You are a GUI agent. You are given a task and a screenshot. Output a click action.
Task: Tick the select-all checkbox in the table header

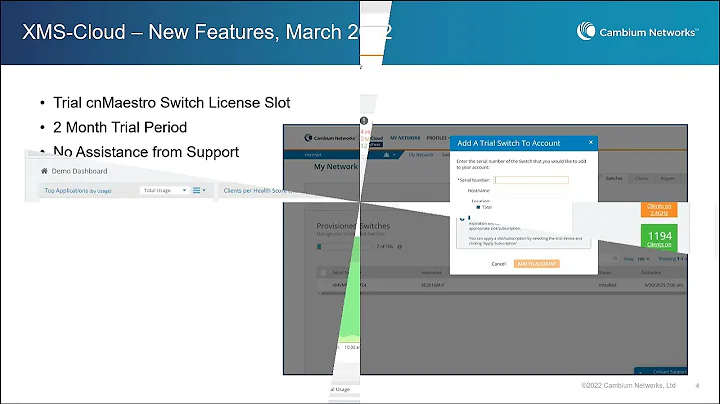(323, 273)
